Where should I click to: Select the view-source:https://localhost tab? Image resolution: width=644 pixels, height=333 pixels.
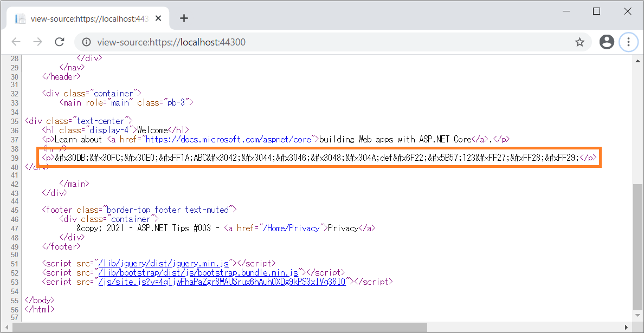click(x=87, y=18)
